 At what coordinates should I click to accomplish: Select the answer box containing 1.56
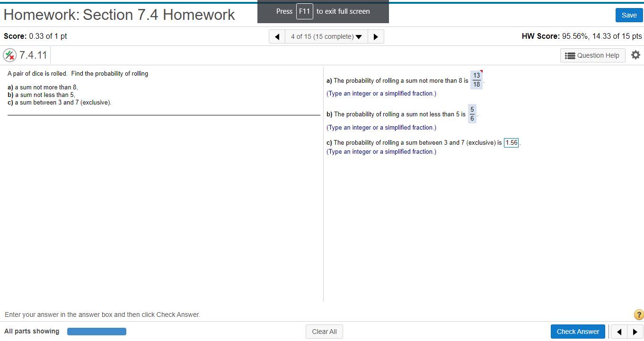coord(511,142)
